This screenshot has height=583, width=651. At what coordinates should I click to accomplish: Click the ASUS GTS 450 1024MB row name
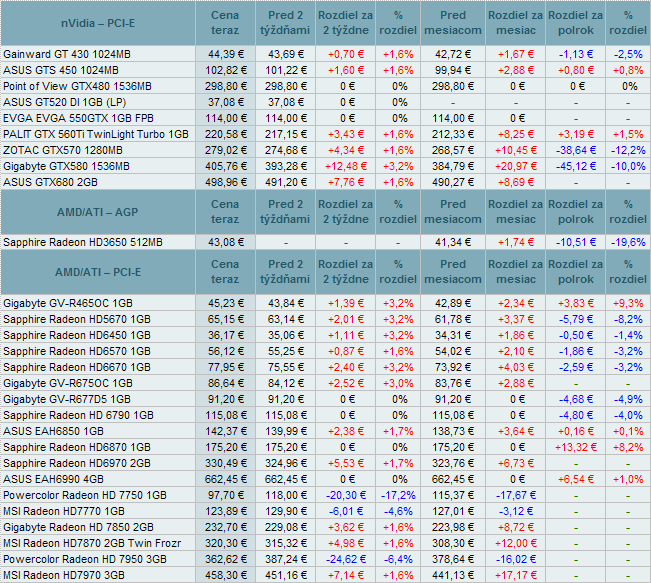click(61, 70)
